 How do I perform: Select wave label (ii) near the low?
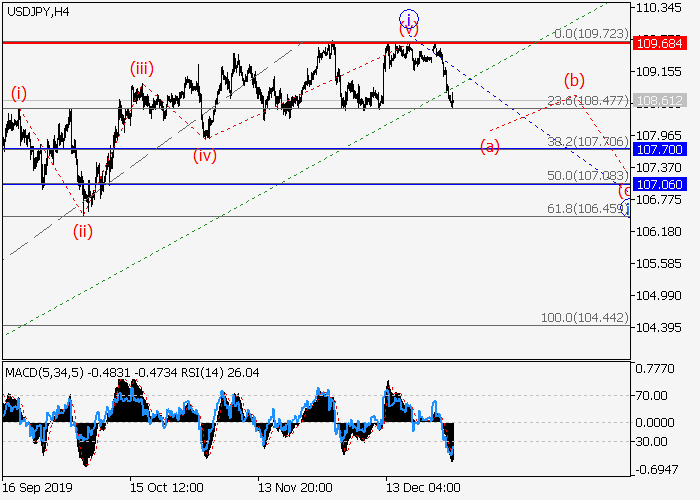[x=82, y=230]
